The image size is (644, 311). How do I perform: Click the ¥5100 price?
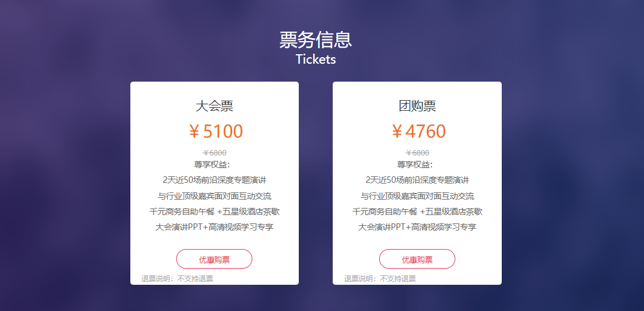coord(215,131)
